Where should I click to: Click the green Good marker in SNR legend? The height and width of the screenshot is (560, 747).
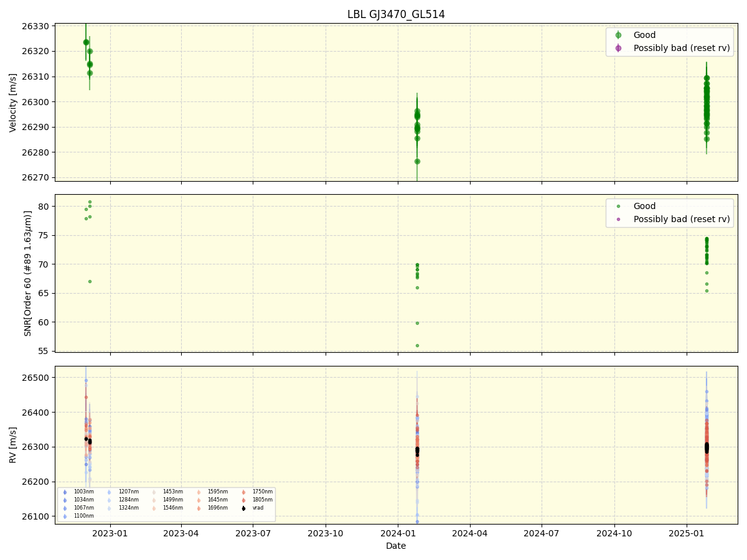click(618, 206)
